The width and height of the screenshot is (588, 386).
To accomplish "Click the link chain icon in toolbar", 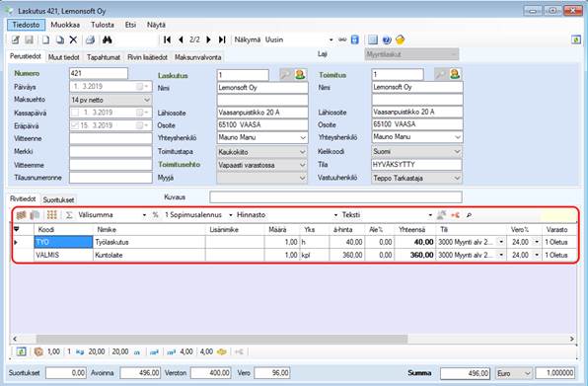I will pyautogui.click(x=342, y=39).
